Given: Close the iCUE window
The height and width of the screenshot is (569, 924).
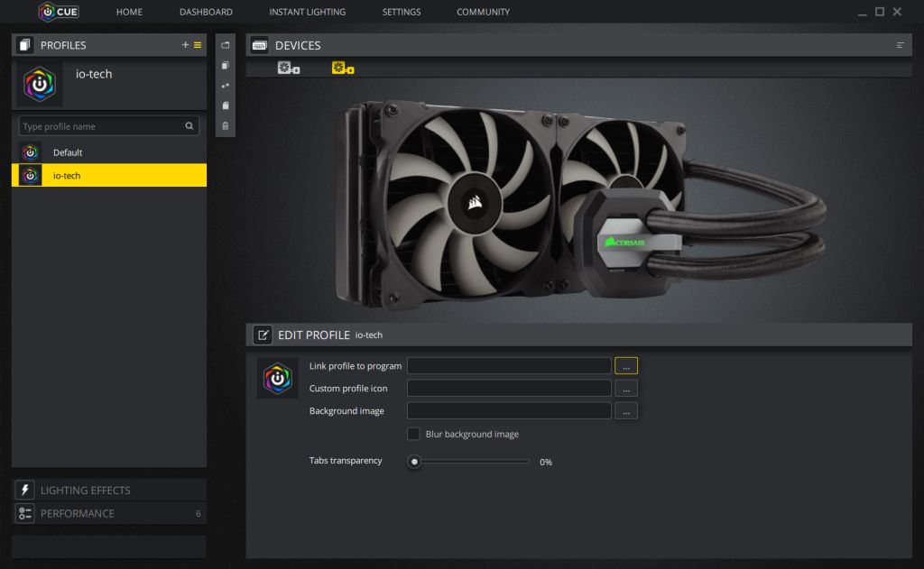Looking at the screenshot, I should pyautogui.click(x=897, y=12).
